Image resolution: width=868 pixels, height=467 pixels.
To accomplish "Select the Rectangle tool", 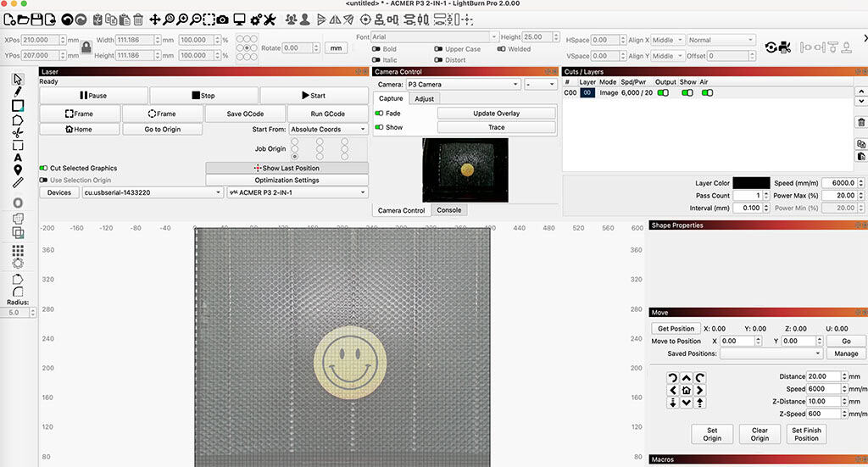I will click(18, 105).
